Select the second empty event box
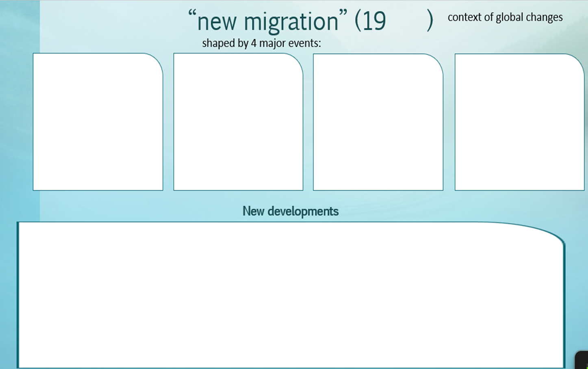The height and width of the screenshot is (369, 588). click(238, 122)
